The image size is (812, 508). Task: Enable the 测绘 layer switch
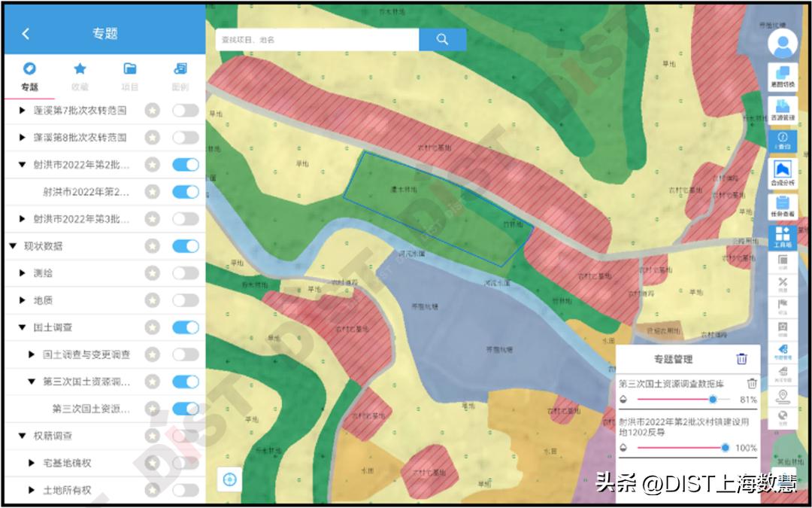(x=186, y=273)
